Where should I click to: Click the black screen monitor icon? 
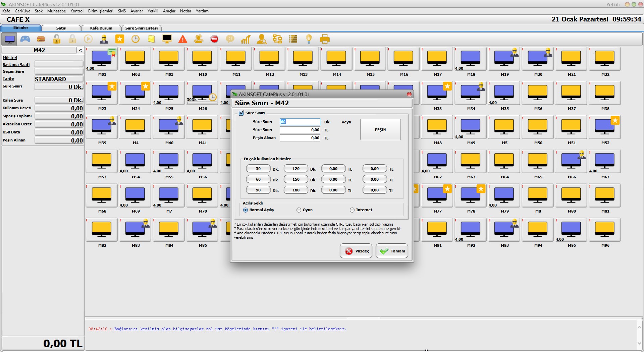[167, 39]
